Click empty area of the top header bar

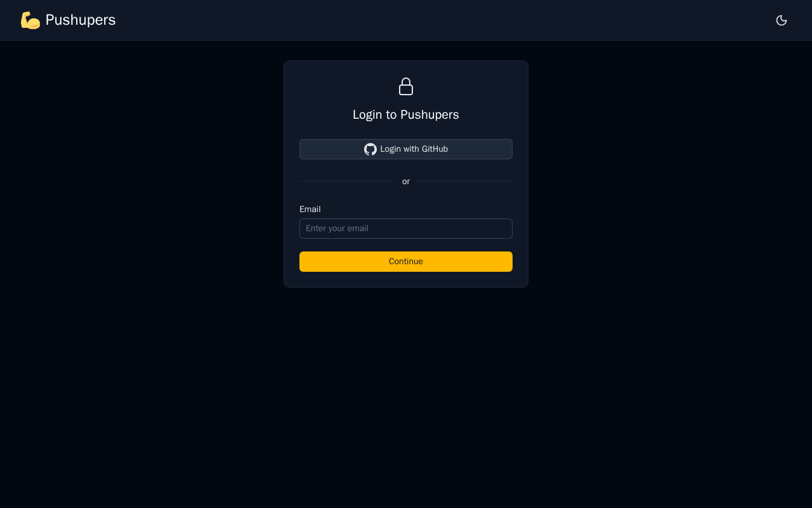pyautogui.click(x=444, y=20)
